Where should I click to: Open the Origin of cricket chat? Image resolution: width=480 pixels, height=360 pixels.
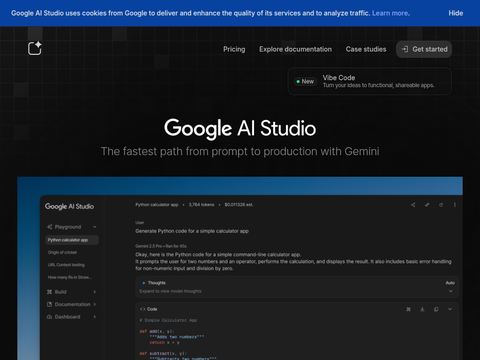[62, 252]
